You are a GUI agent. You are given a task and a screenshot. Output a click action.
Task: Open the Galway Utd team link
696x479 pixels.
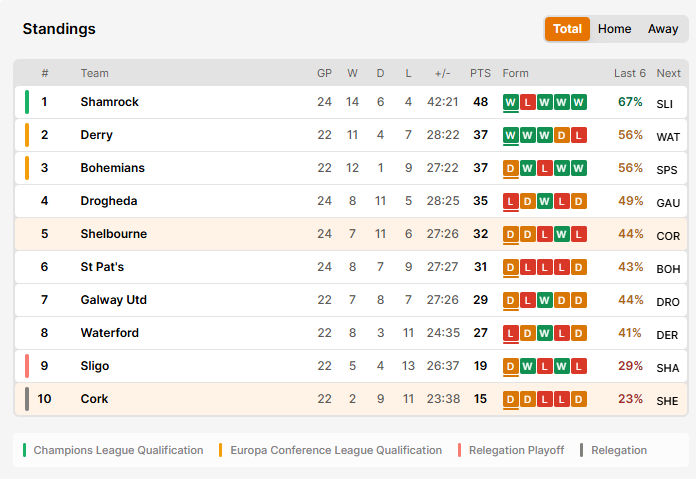tap(114, 300)
